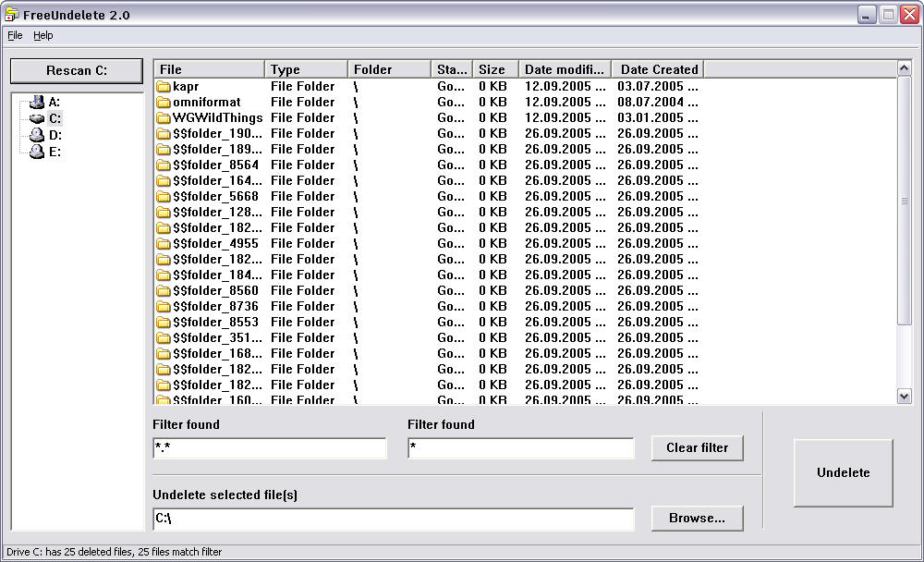Click the folder icon of $$folder_128...

pos(164,213)
